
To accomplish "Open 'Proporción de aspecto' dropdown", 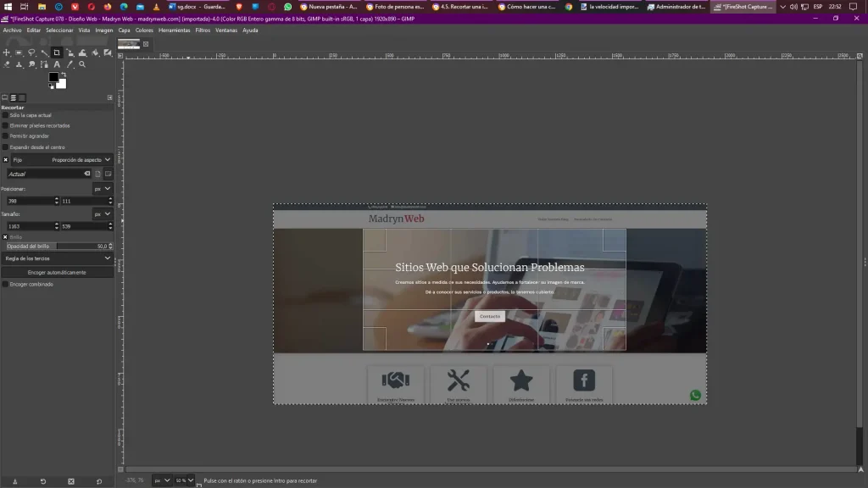I will [81, 159].
